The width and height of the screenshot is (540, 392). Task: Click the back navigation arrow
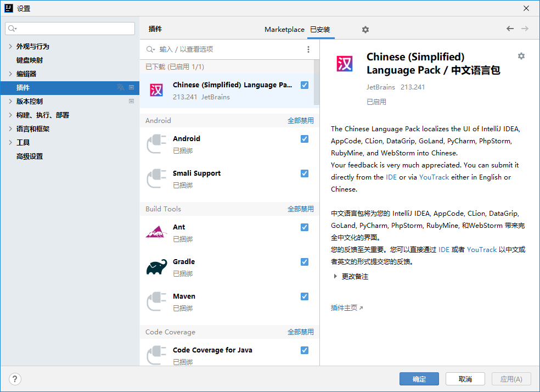[510, 29]
